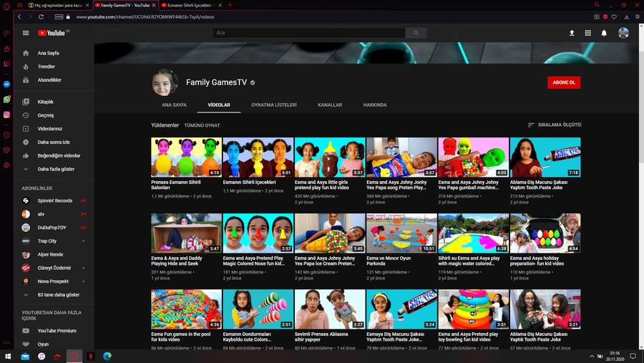
Task: Select the VİDEOLAR channel tab
Action: pos(219,105)
